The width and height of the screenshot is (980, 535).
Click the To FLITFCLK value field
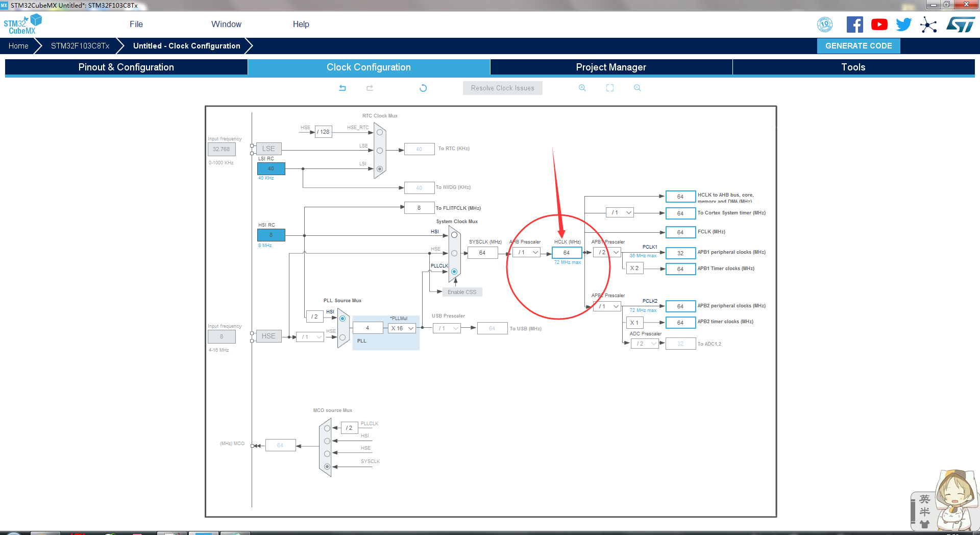point(419,208)
